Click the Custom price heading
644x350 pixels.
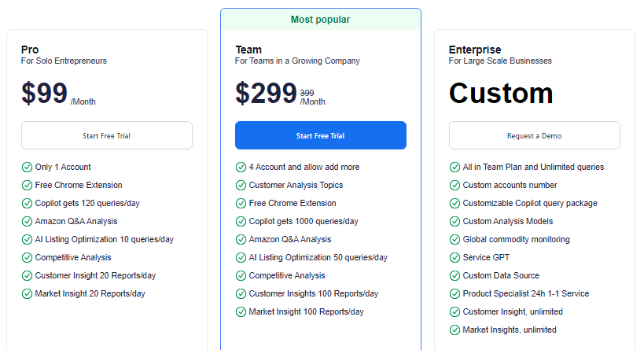click(501, 94)
